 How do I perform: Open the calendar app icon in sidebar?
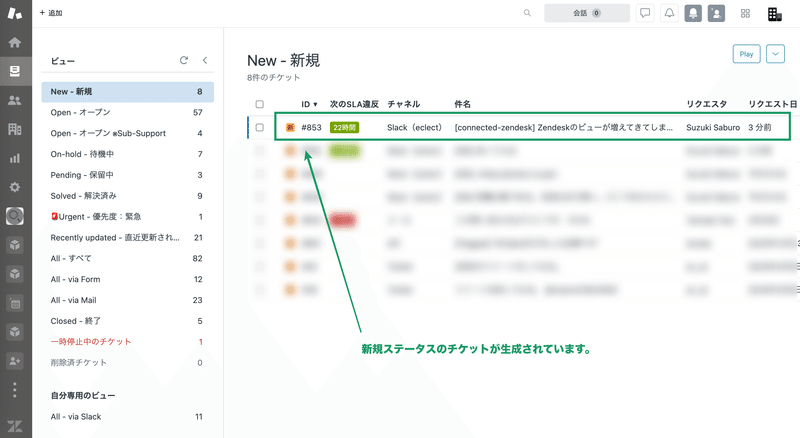tap(15, 303)
